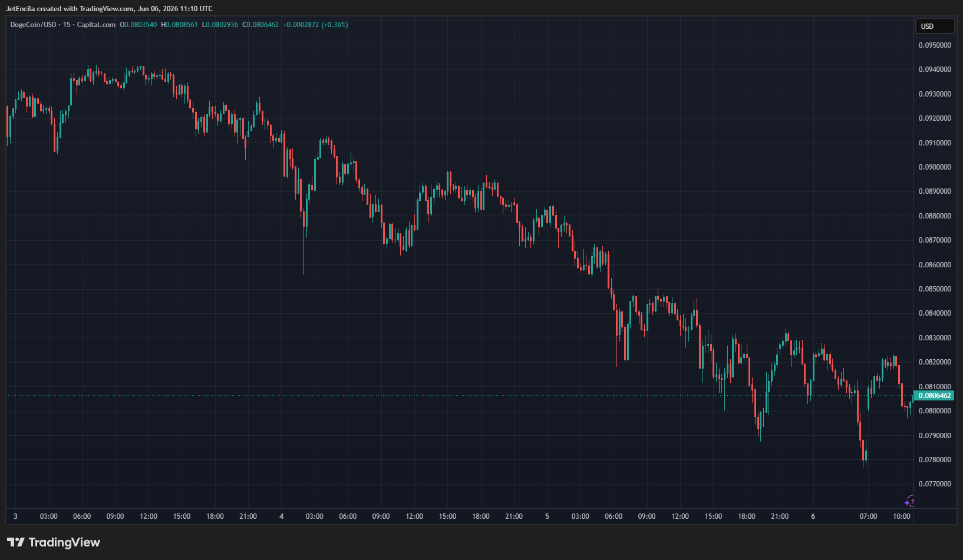Click the TradingView logo at bottom left

(x=54, y=542)
